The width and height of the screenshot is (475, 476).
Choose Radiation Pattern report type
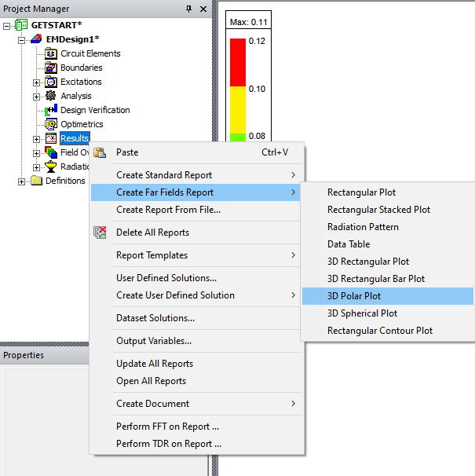point(388,227)
